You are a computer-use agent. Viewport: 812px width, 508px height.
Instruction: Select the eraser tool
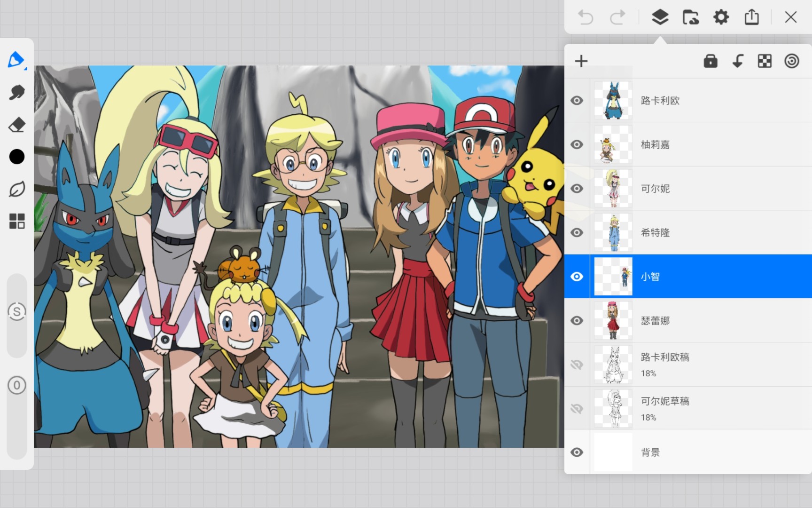17,125
